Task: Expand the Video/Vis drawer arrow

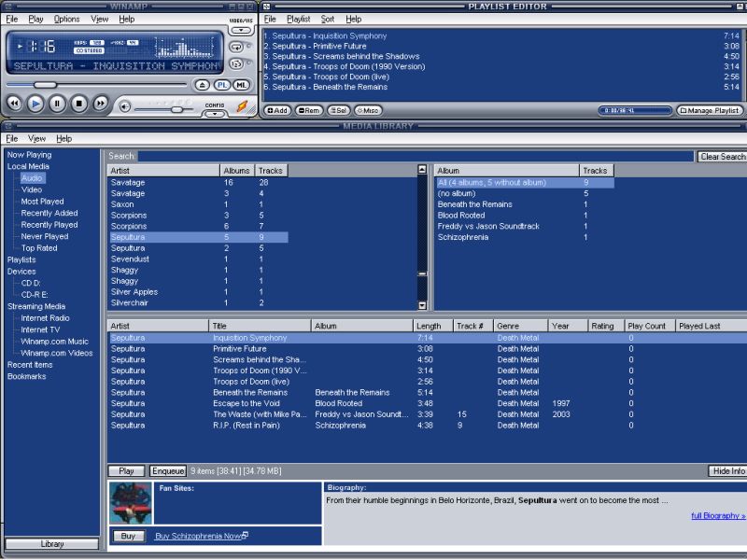Action: (240, 30)
